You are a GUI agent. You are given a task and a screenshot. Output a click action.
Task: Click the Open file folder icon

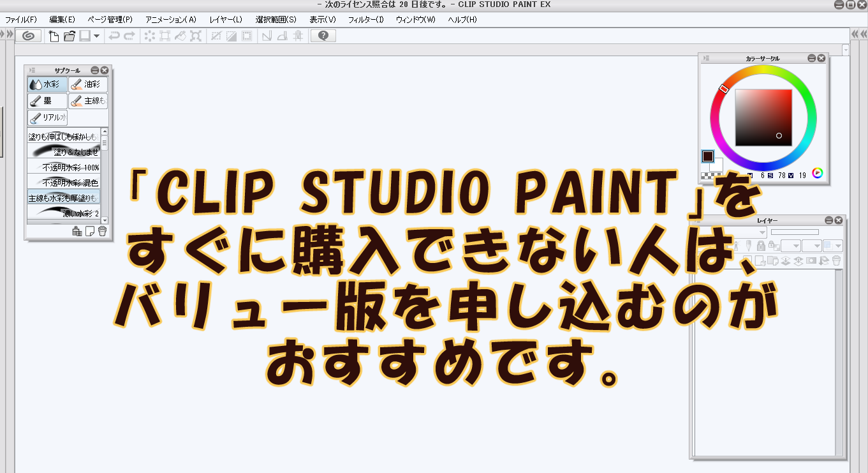click(x=70, y=36)
